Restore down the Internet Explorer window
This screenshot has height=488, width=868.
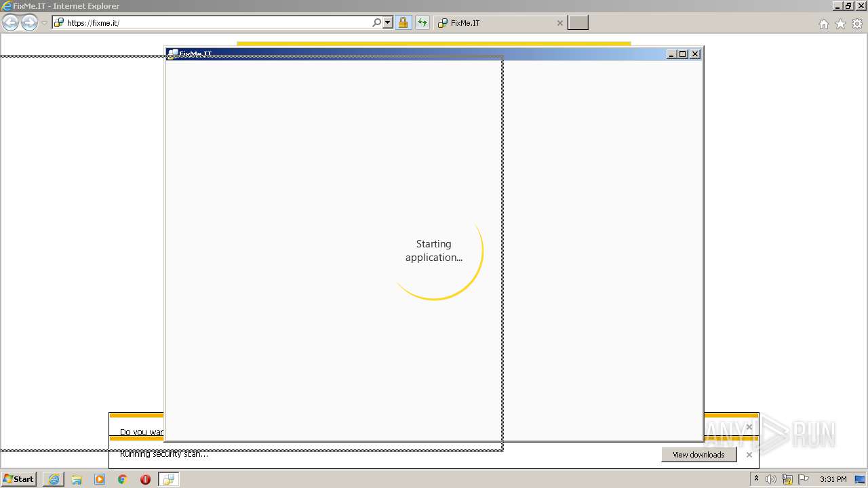click(x=850, y=5)
